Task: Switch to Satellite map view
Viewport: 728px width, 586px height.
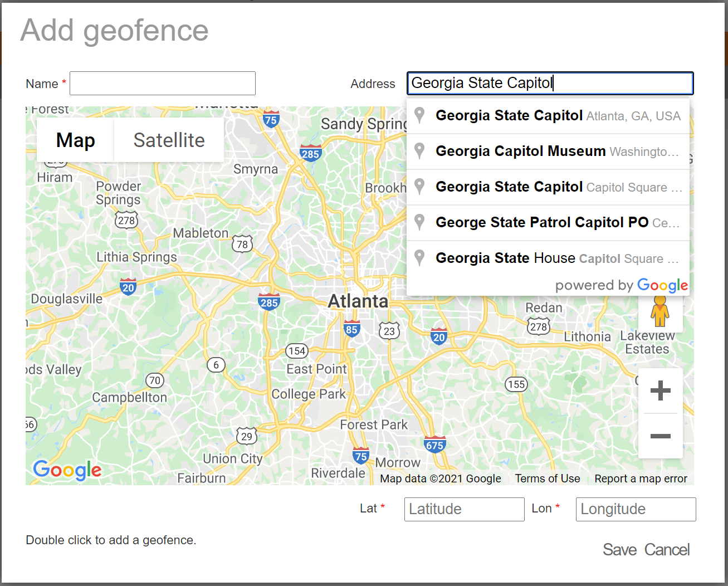Action: [169, 140]
